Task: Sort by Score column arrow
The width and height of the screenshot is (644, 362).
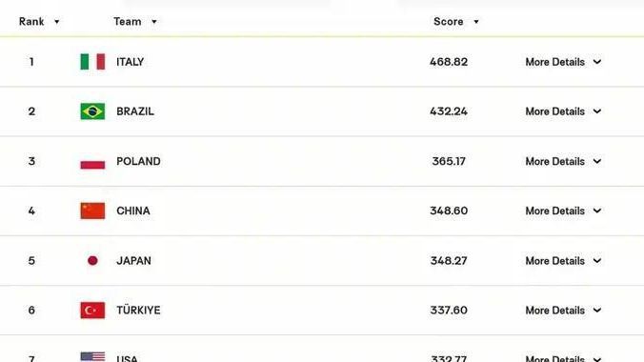Action: tap(476, 22)
